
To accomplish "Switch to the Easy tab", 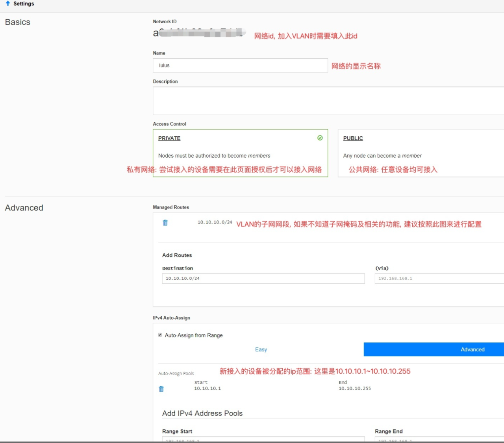I will 261,350.
